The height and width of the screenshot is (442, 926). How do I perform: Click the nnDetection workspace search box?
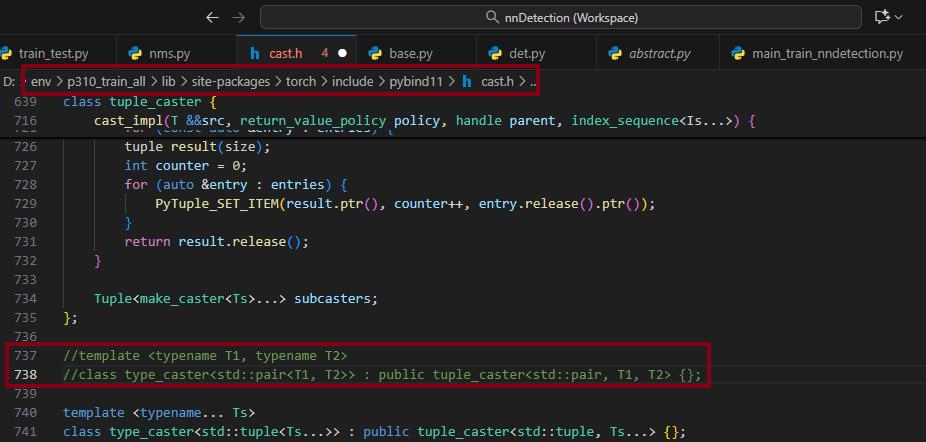[560, 17]
